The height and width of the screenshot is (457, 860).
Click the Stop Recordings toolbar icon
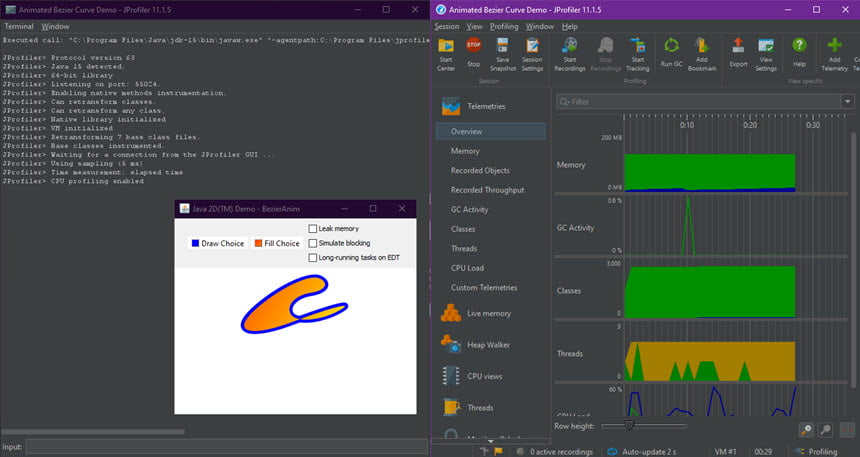click(606, 46)
